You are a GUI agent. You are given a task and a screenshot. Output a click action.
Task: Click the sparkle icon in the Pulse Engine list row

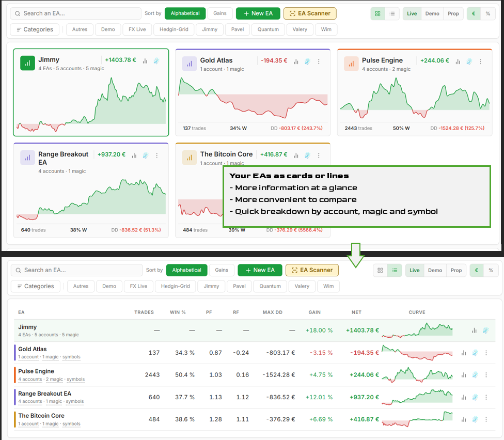475,375
